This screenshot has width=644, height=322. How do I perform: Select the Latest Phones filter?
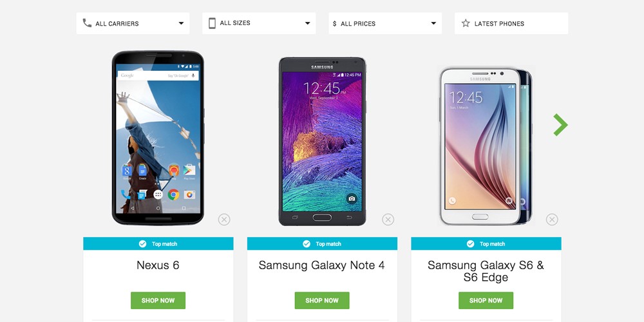pyautogui.click(x=511, y=23)
